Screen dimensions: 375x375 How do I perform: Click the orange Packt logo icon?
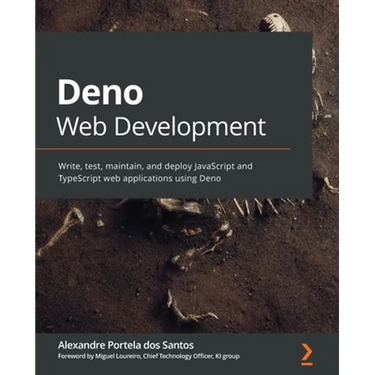pos(307,354)
